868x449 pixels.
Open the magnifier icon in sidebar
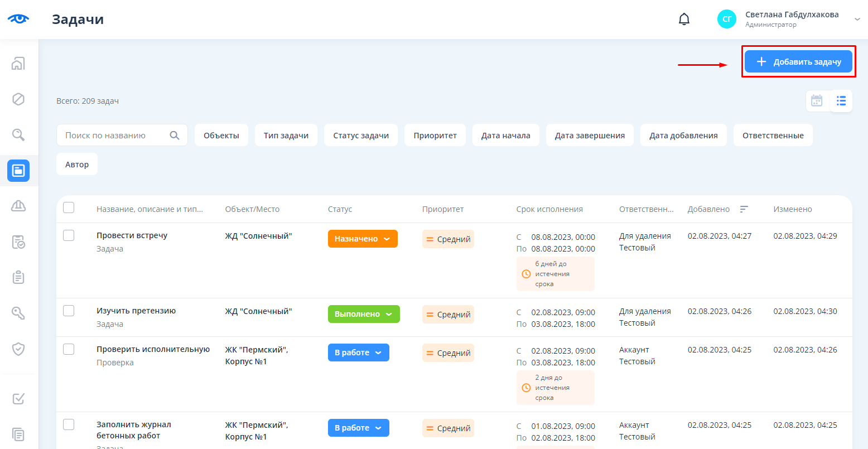coord(18,134)
